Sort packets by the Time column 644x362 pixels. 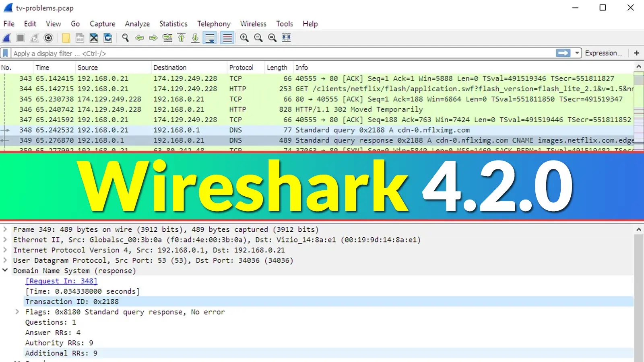pyautogui.click(x=55, y=68)
